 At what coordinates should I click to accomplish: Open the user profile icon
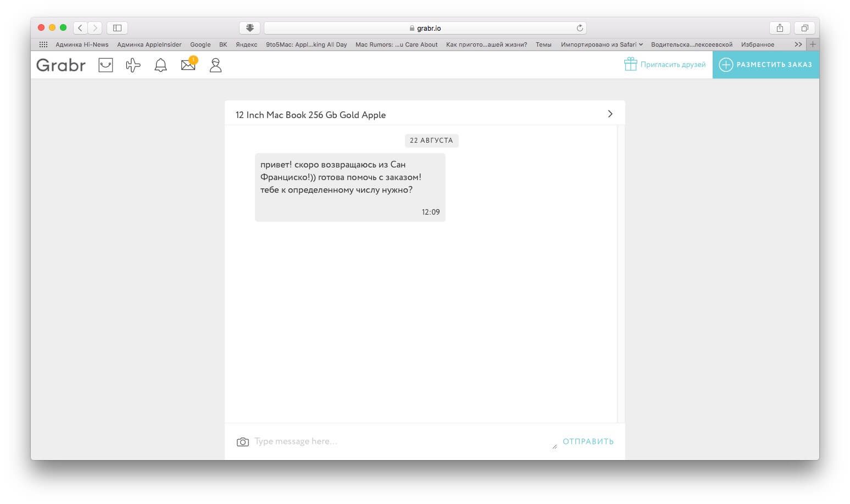(x=215, y=65)
